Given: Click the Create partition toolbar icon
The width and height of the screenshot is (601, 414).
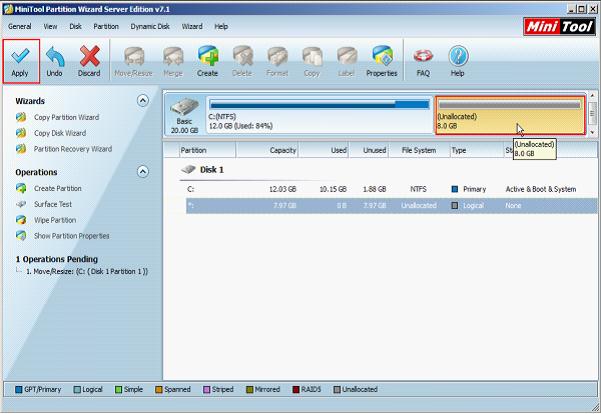Looking at the screenshot, I should click(x=208, y=56).
